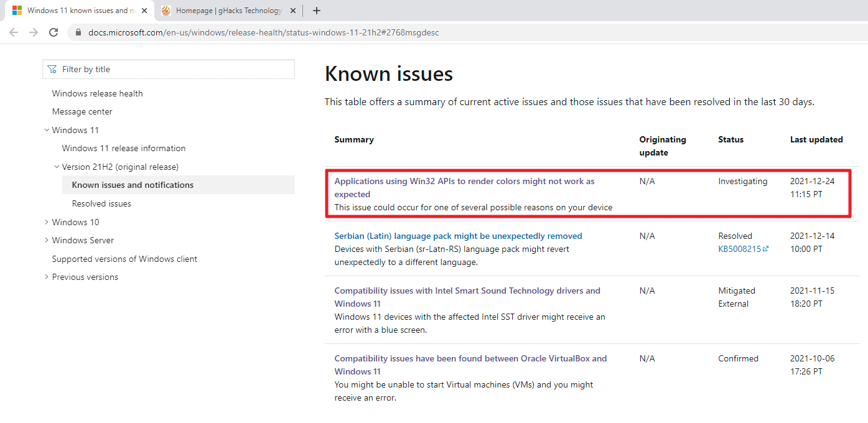Viewport: 868px width, 423px height.
Task: Click the Originating update column header
Action: [x=663, y=146]
